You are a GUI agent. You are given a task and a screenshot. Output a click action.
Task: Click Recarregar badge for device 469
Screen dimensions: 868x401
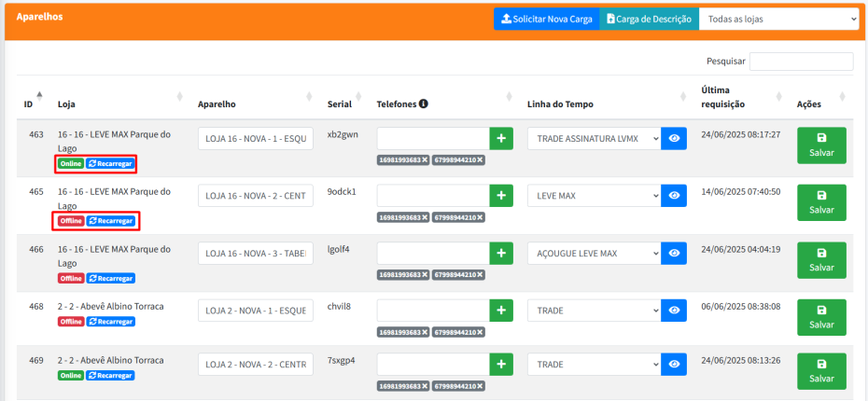click(x=111, y=376)
